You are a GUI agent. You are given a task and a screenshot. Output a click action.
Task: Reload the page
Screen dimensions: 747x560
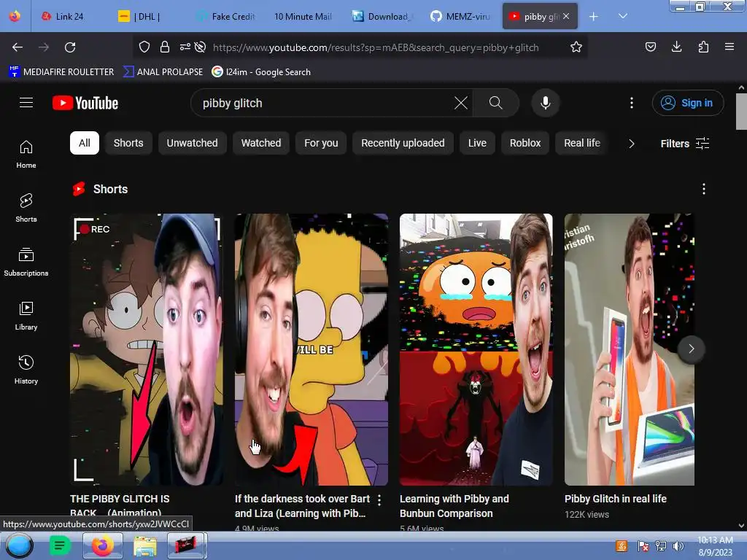[70, 47]
